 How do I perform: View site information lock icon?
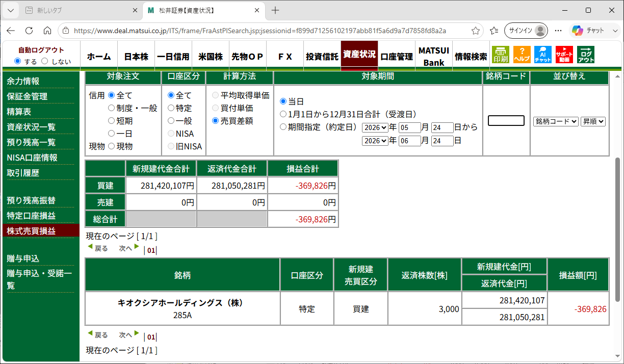coord(66,31)
